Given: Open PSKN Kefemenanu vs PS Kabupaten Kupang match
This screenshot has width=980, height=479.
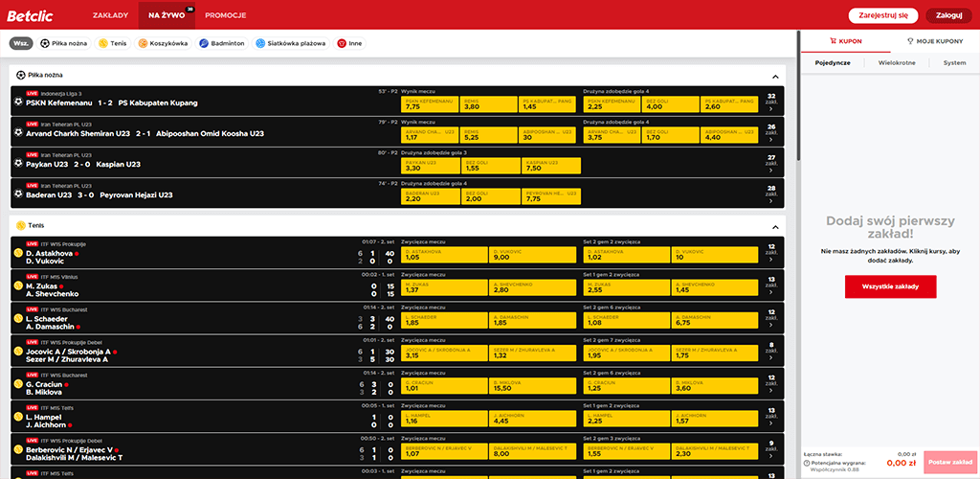Looking at the screenshot, I should [x=112, y=103].
